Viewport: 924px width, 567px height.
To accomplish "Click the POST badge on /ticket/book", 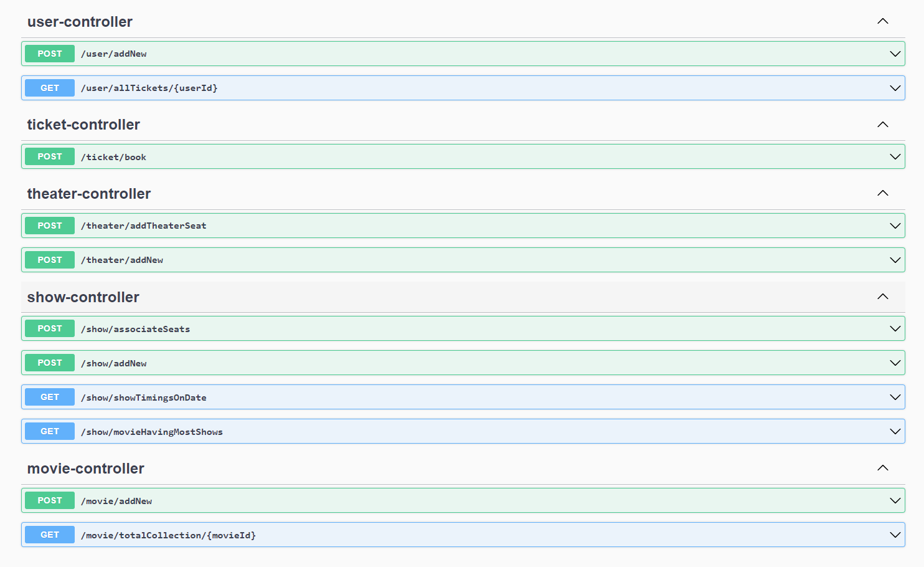I will pos(49,156).
